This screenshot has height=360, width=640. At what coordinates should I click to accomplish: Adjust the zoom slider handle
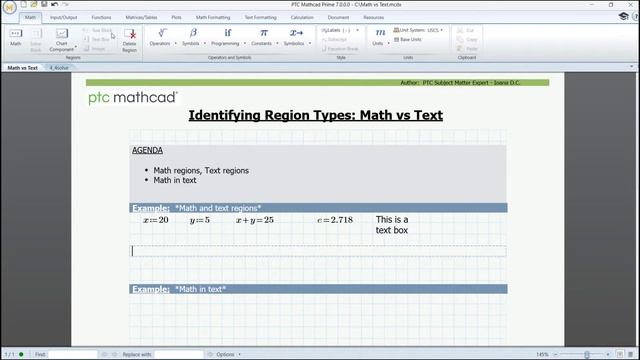[587, 354]
